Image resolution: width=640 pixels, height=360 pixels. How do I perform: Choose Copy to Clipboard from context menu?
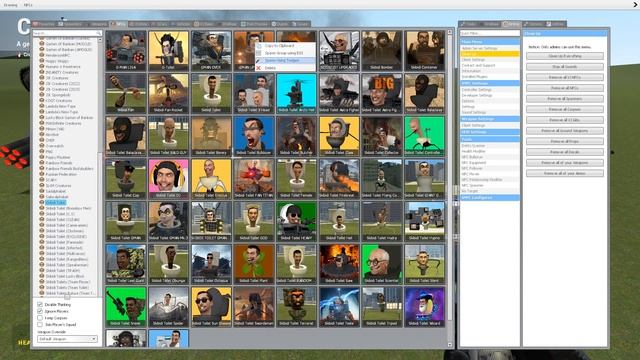tap(285, 46)
